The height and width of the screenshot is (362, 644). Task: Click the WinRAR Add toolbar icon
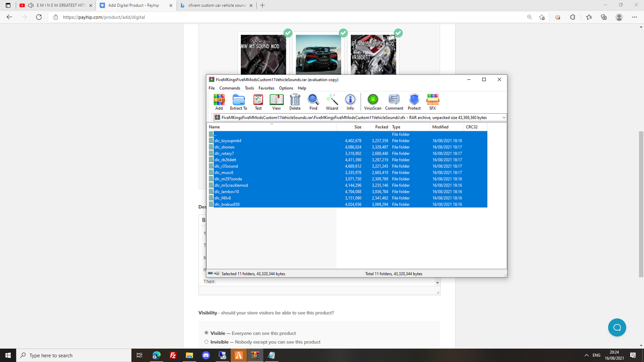[219, 102]
